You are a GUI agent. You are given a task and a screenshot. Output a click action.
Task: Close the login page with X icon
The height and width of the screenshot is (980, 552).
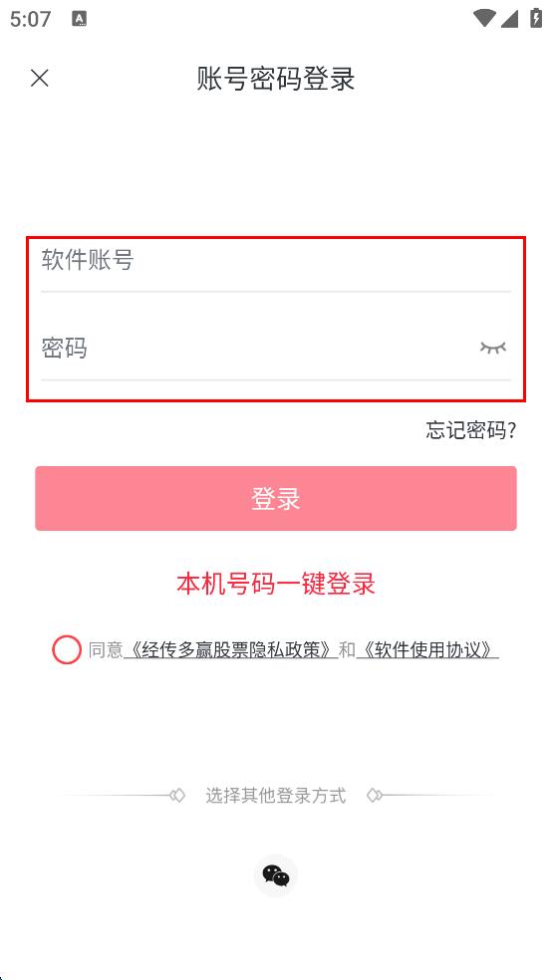pyautogui.click(x=40, y=78)
